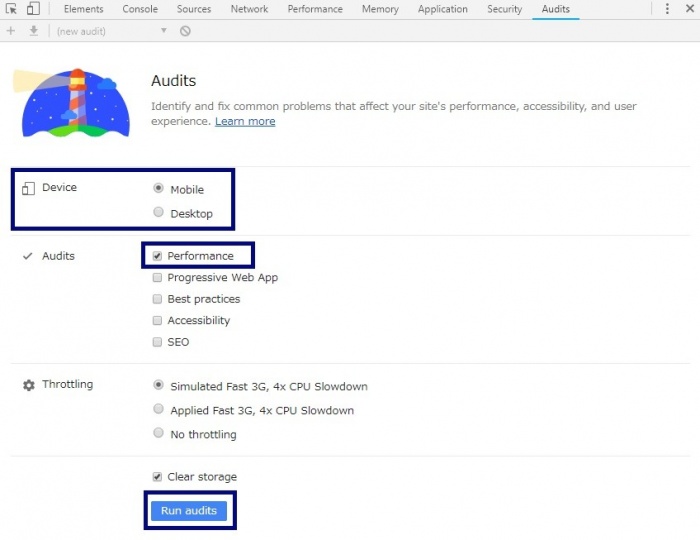Click the plus icon for new audit

[x=11, y=31]
